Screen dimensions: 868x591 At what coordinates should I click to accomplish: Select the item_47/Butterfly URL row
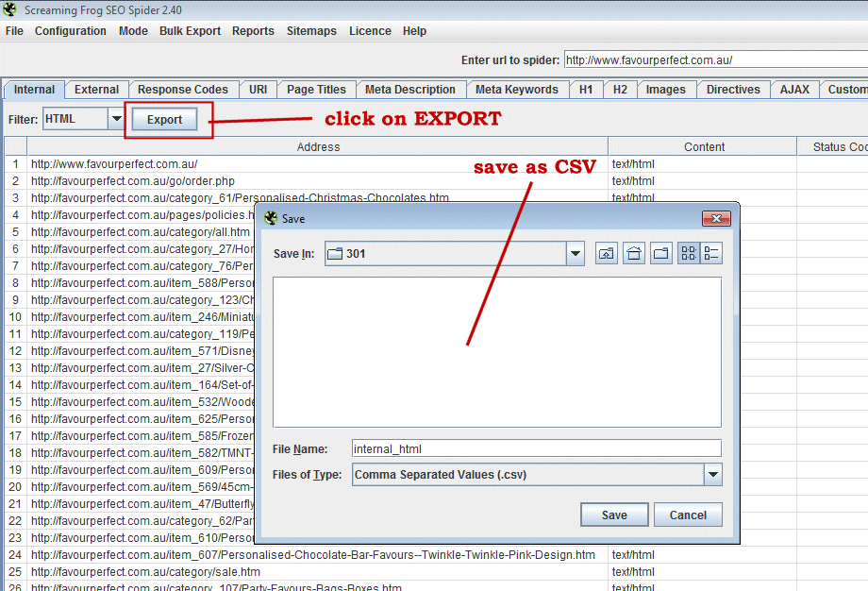coord(142,504)
